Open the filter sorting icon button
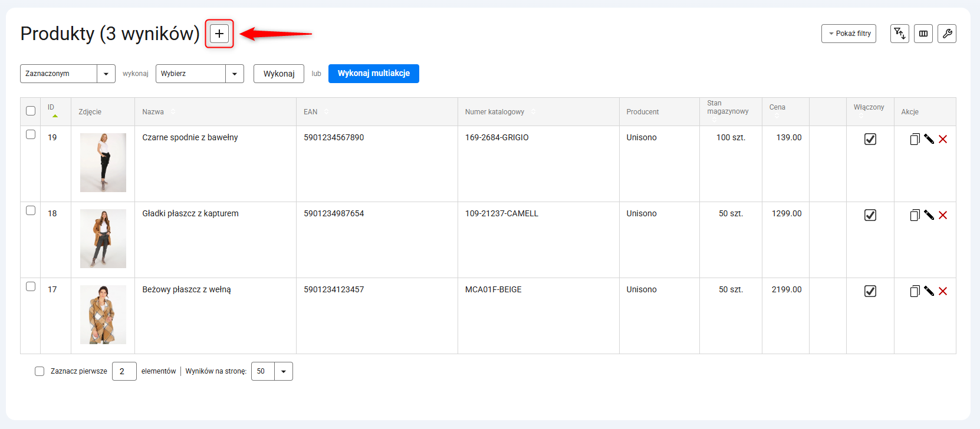The image size is (980, 429). (x=899, y=34)
